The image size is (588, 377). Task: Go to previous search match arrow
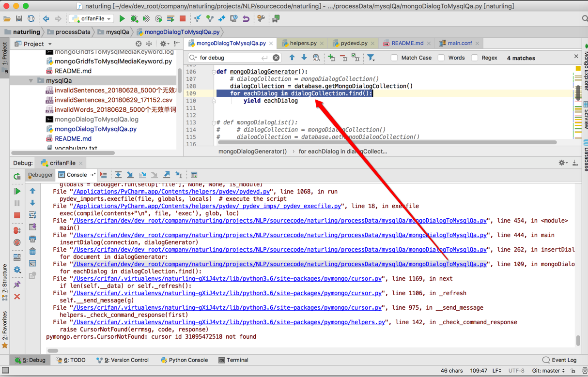pyautogui.click(x=292, y=58)
